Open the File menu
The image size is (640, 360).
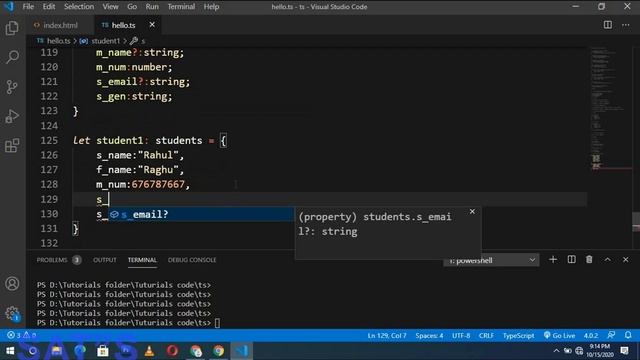tap(28, 7)
